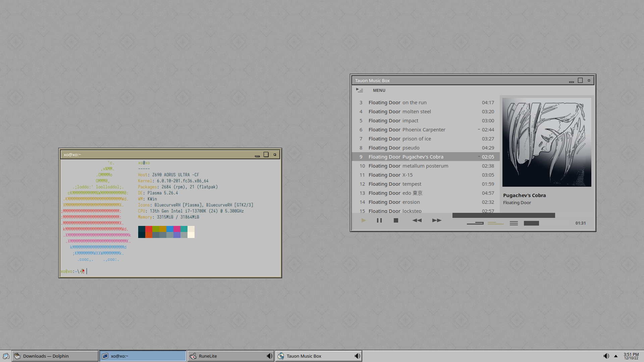Select track 14 'erosion'
The image size is (644, 362).
tap(426, 202)
